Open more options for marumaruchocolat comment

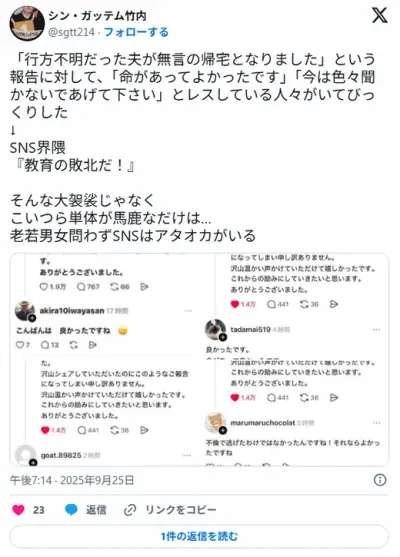pos(376,423)
